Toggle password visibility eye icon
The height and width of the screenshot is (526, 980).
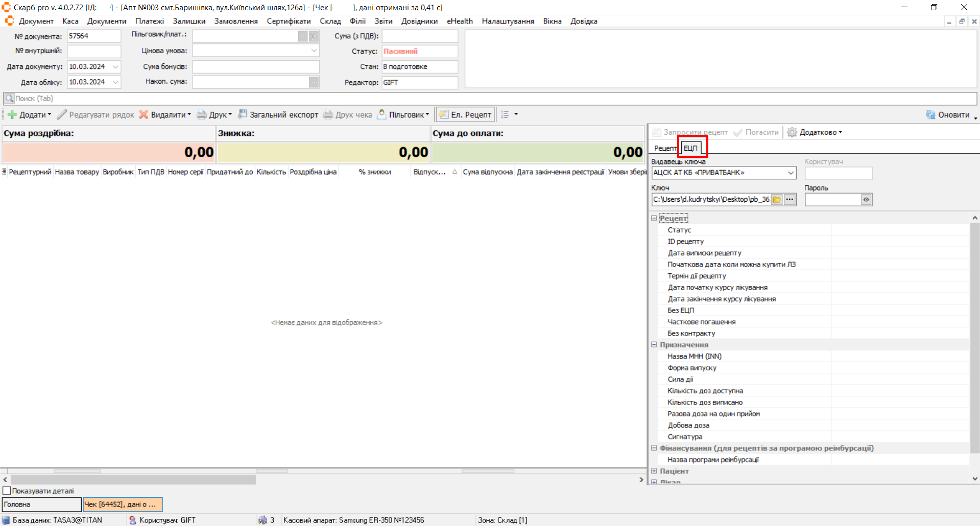tap(866, 200)
